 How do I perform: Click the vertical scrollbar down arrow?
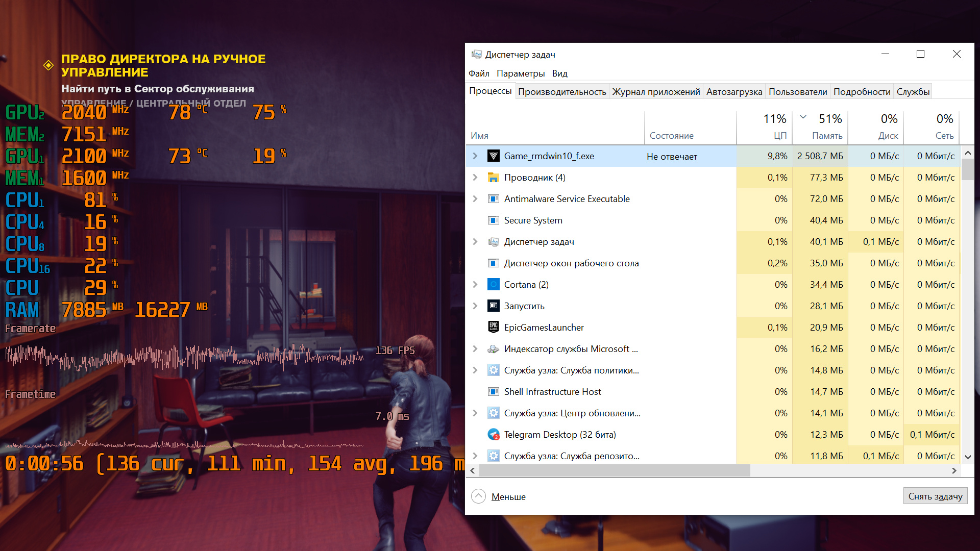click(x=968, y=458)
